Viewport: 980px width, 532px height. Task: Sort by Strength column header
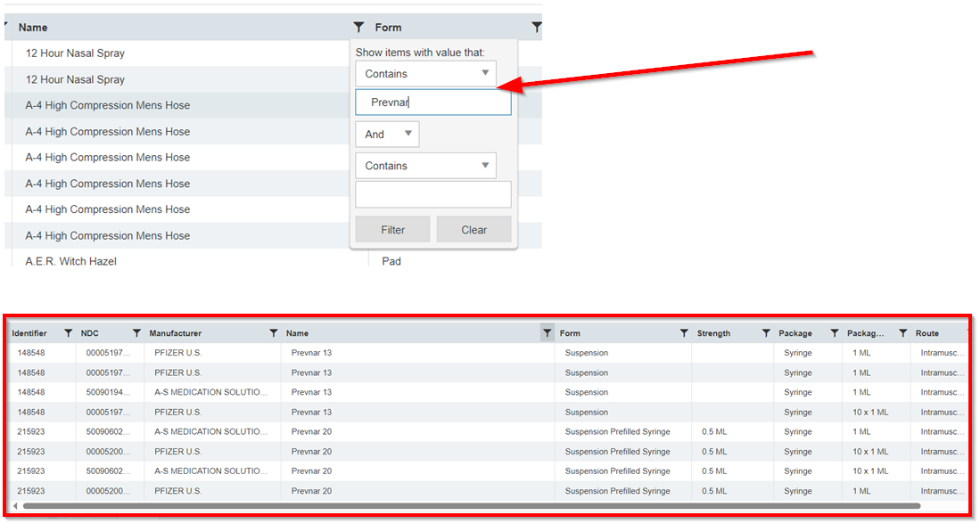pyautogui.click(x=713, y=333)
